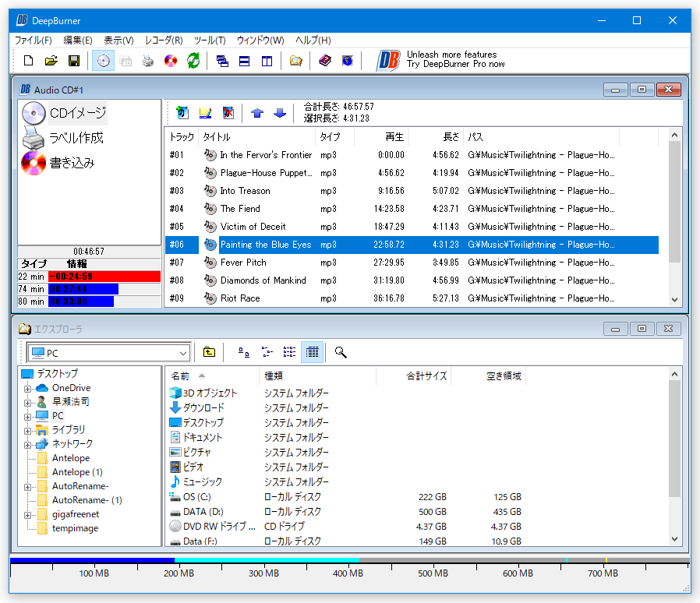The image size is (700, 603).
Task: Open the ラベル作成 label creation panel
Action: coord(62,138)
